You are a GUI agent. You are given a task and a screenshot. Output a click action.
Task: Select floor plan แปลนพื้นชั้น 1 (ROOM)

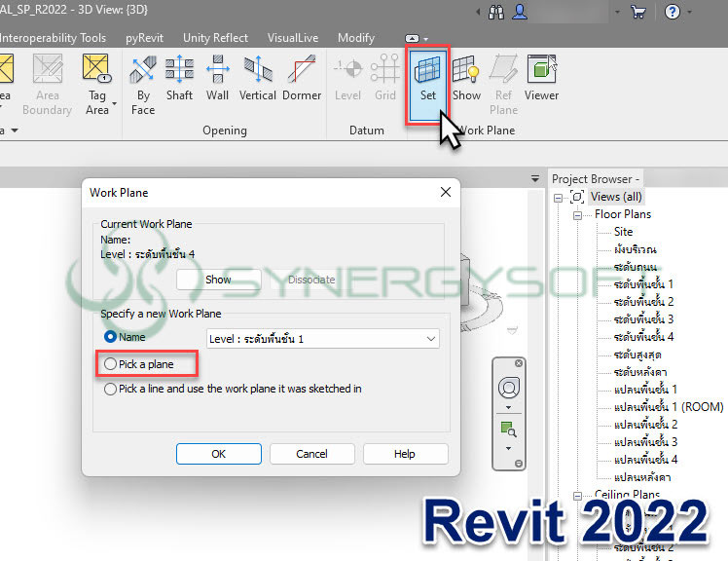coord(669,407)
